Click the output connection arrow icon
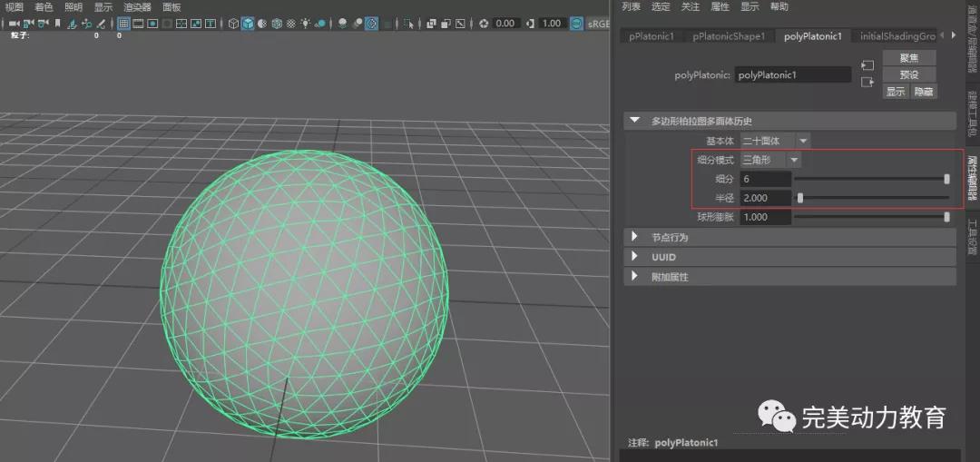This screenshot has width=980, height=462. [867, 82]
